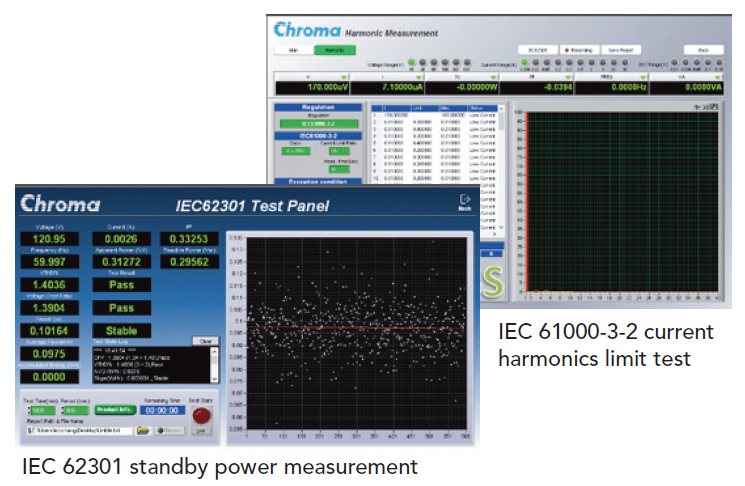Click Back button in Harmonic Measurement window
The image size is (745, 486).
[x=703, y=49]
